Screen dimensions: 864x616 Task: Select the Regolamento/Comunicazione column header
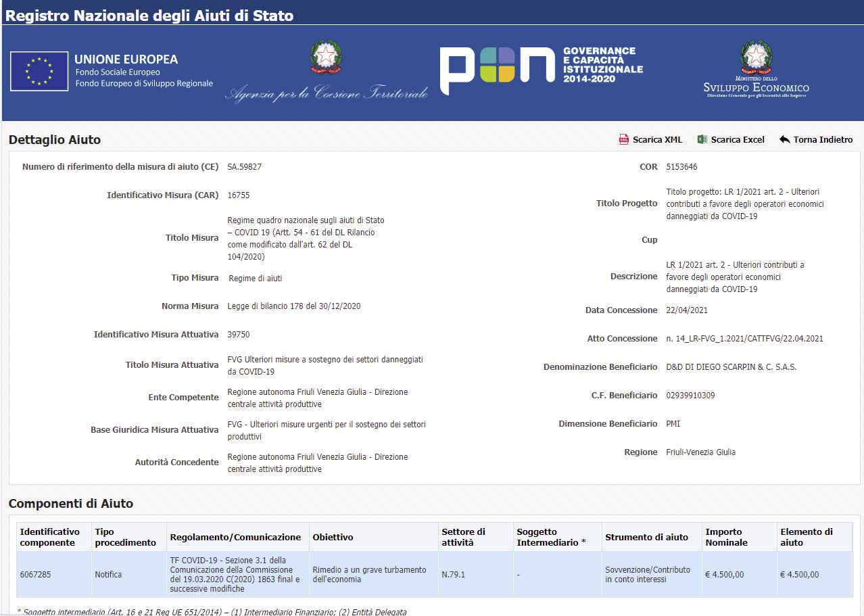click(238, 537)
